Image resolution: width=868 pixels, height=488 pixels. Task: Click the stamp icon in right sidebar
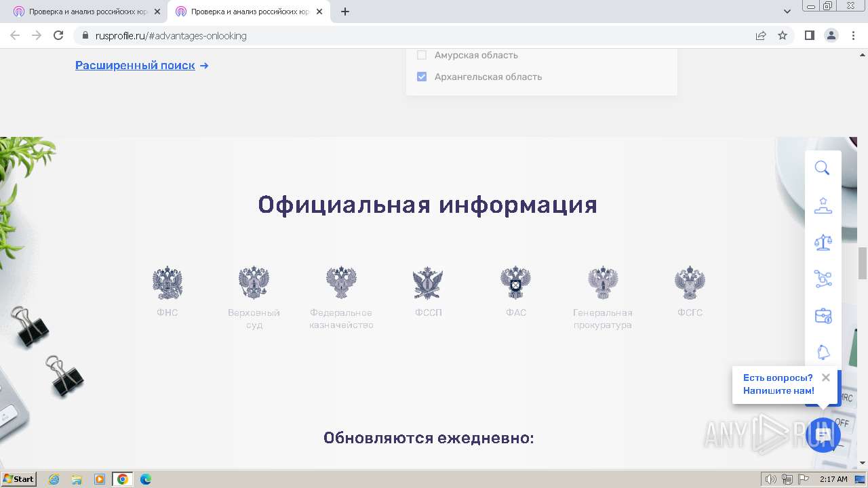pos(823,205)
